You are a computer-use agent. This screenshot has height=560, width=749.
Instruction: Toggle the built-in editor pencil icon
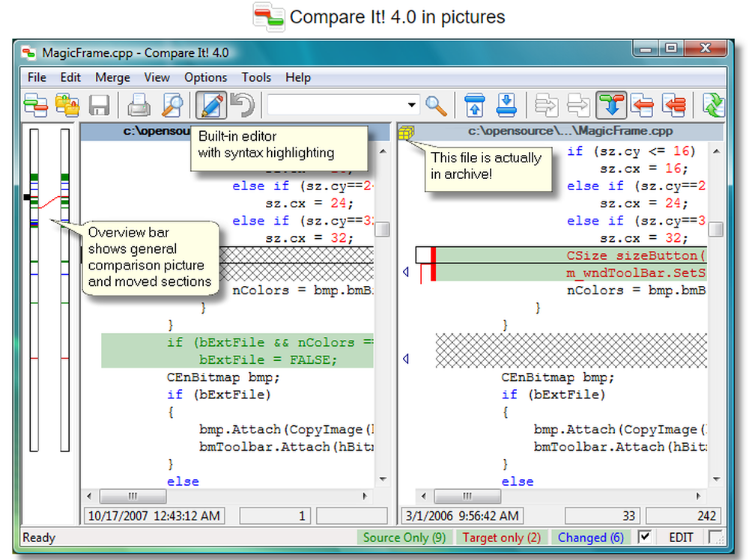click(x=211, y=105)
